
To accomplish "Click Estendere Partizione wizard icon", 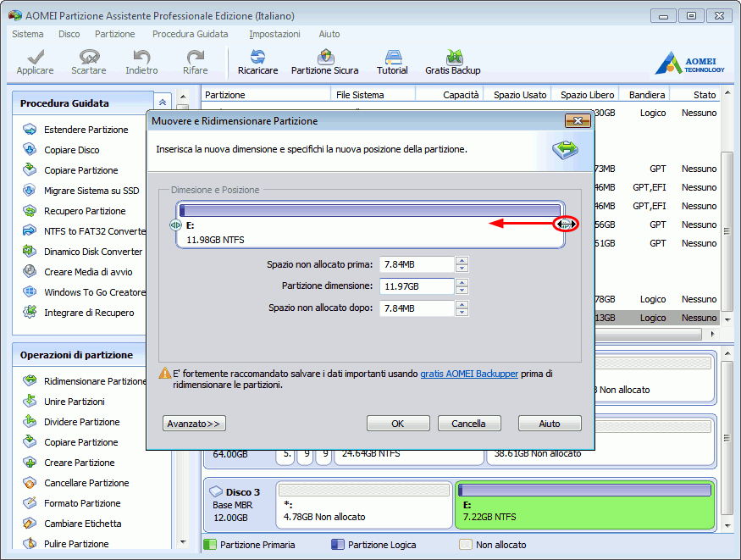I will [x=30, y=129].
